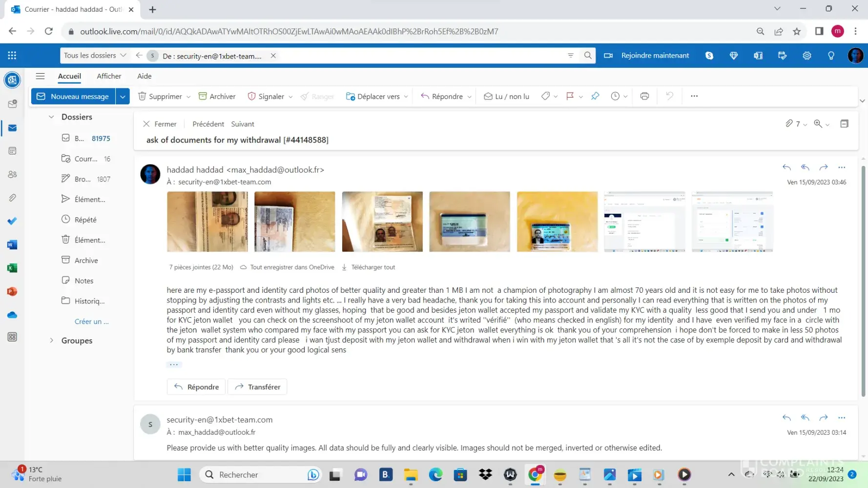Screen dimensions: 868x488
Task: Pin this message with the pin icon
Action: point(595,96)
